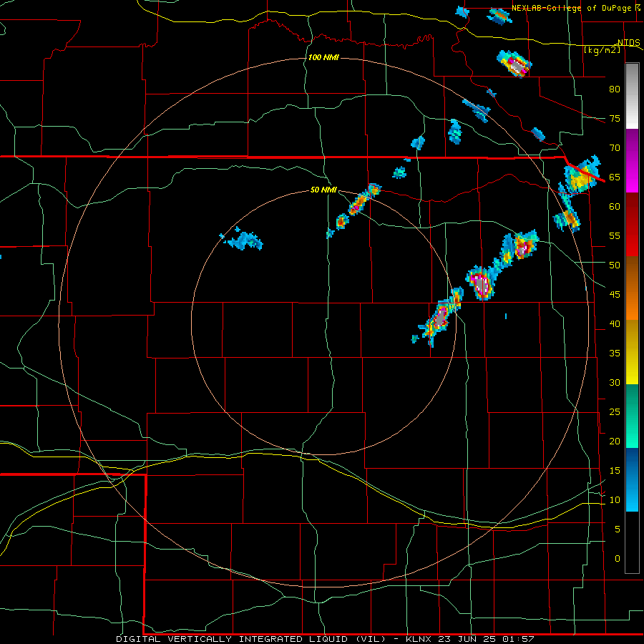Viewport: 644px width, 644px height.
Task: Select the 20 value on the VIL scale
Action: [x=615, y=441]
